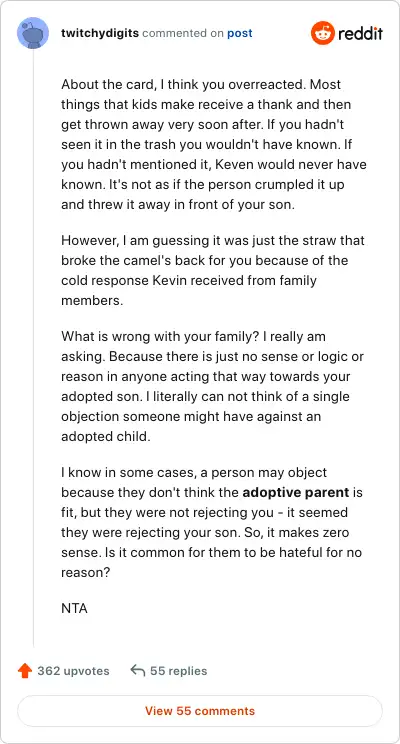
Task: Click the sentence mentioning 'camel's back'
Action: point(213,270)
